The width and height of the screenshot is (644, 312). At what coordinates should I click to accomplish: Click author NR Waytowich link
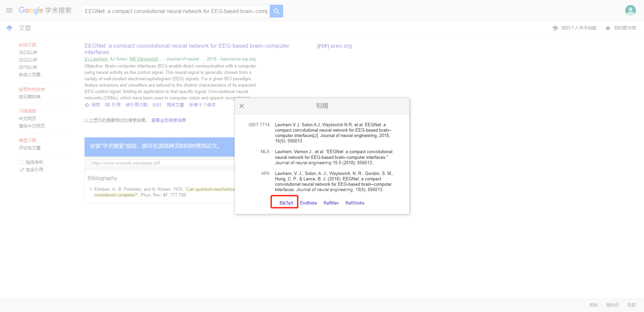coord(144,59)
